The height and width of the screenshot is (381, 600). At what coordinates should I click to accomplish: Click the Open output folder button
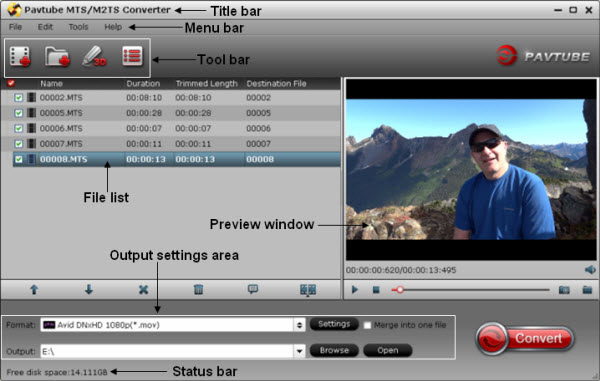[388, 350]
